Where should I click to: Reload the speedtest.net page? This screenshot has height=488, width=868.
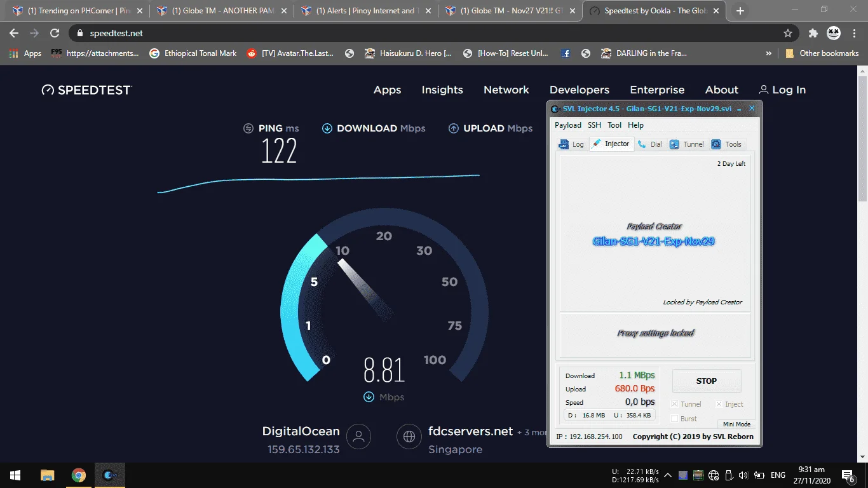[x=55, y=33]
